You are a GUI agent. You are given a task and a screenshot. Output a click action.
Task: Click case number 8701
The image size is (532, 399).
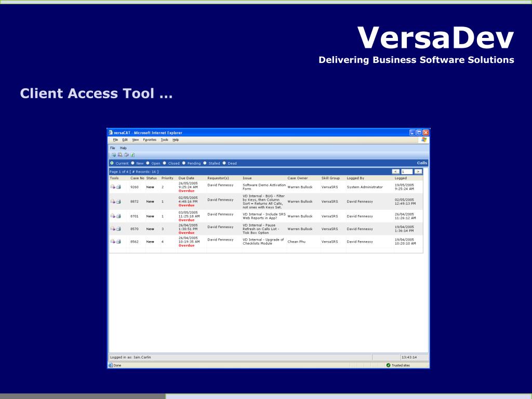135,216
